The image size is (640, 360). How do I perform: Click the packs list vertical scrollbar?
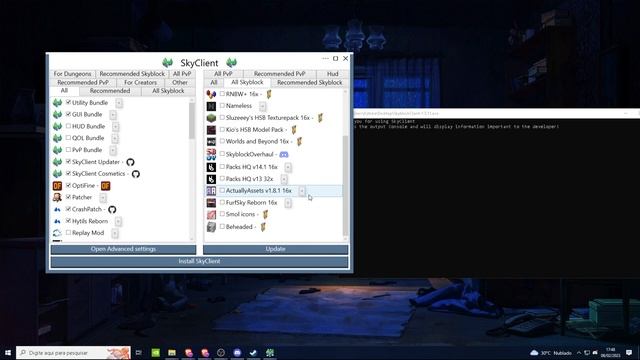click(x=345, y=186)
